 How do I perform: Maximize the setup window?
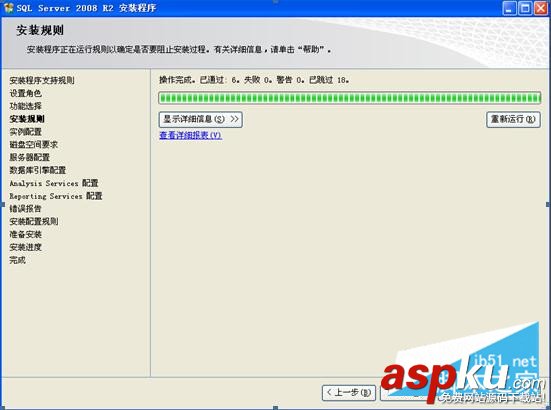point(525,8)
